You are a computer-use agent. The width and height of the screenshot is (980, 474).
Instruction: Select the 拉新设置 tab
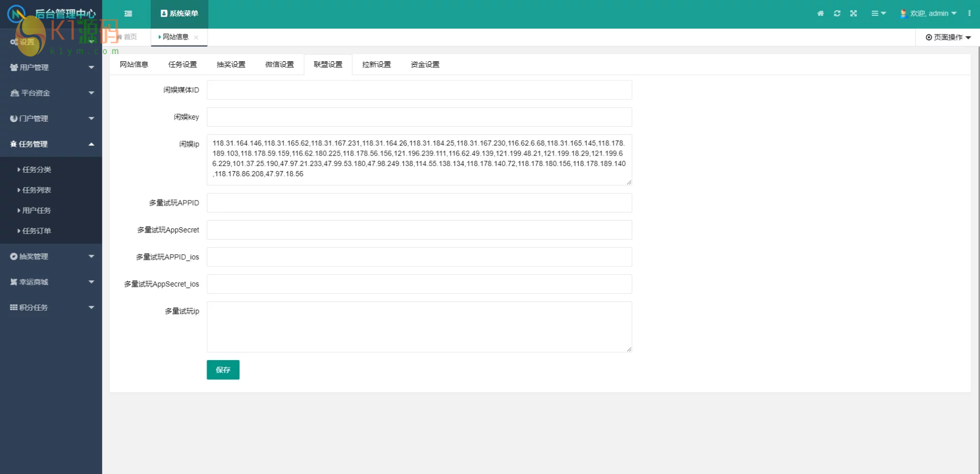[x=376, y=64]
